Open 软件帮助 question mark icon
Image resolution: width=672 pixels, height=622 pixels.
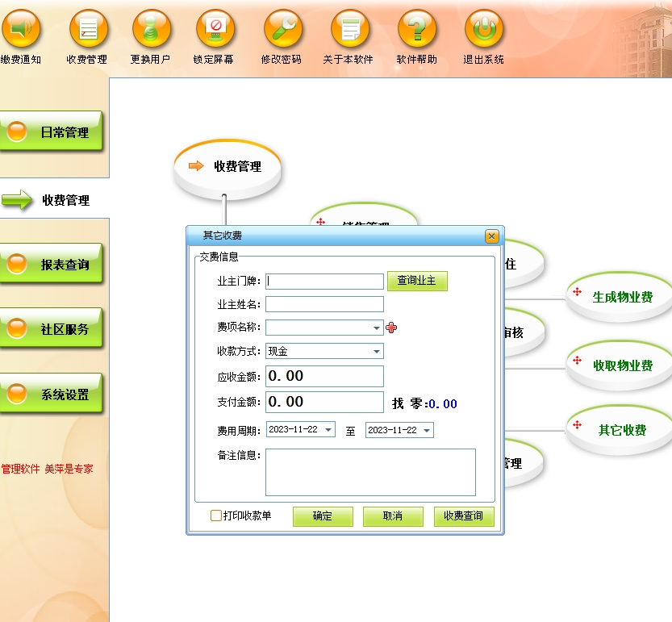point(416,30)
